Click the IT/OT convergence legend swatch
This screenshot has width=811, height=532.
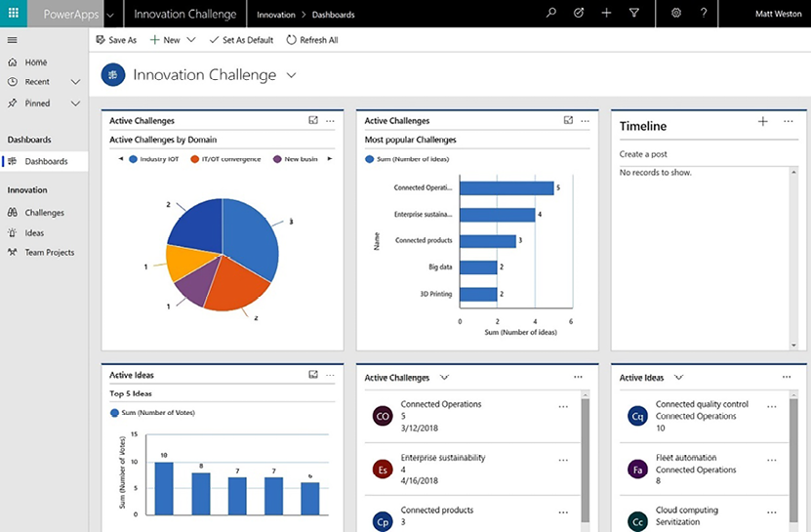194,159
